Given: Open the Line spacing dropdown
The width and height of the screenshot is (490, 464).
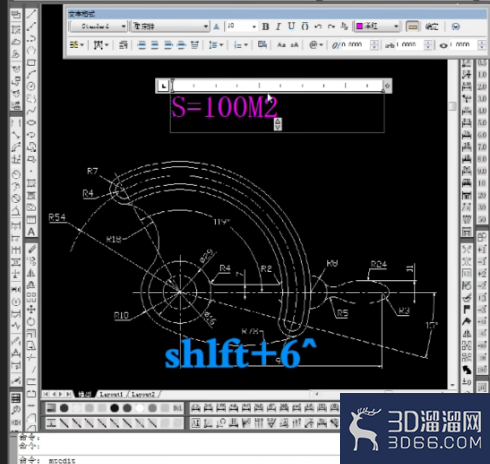Looking at the screenshot, I should click(216, 45).
